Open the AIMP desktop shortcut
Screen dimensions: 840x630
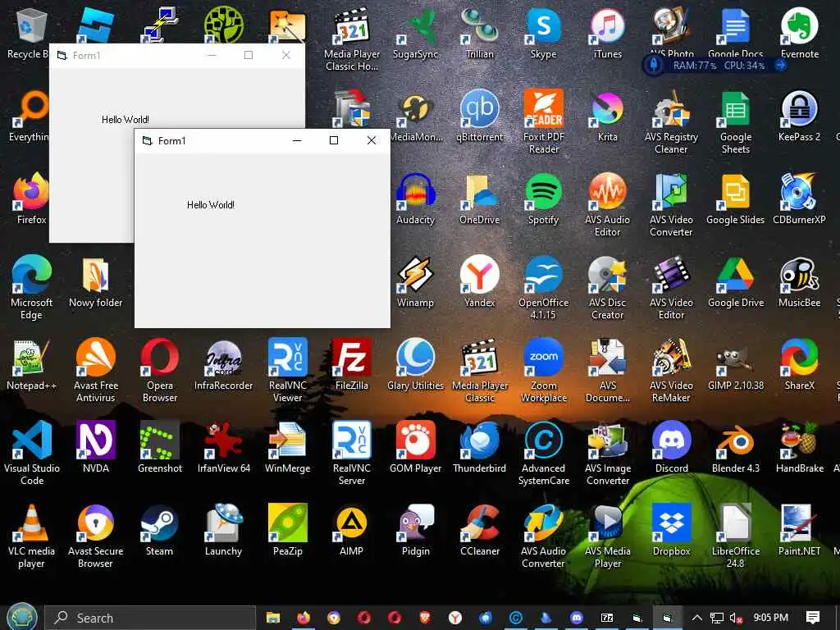(351, 531)
